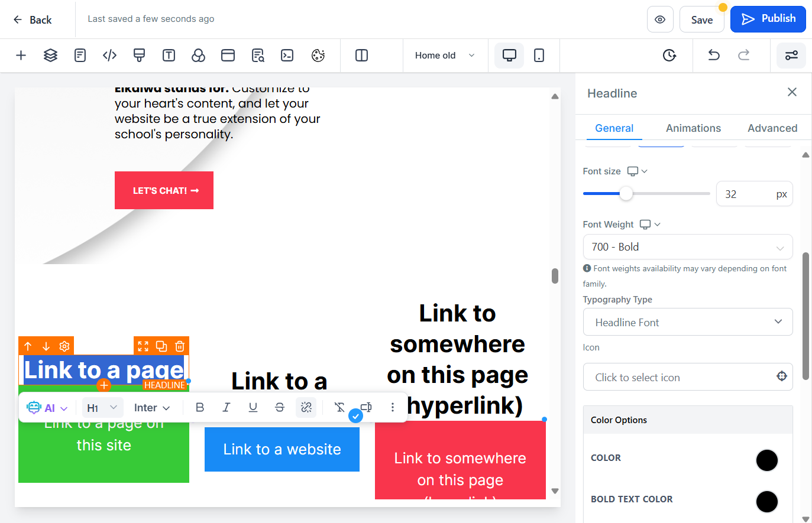Undo the last change
This screenshot has width=812, height=523.
714,56
